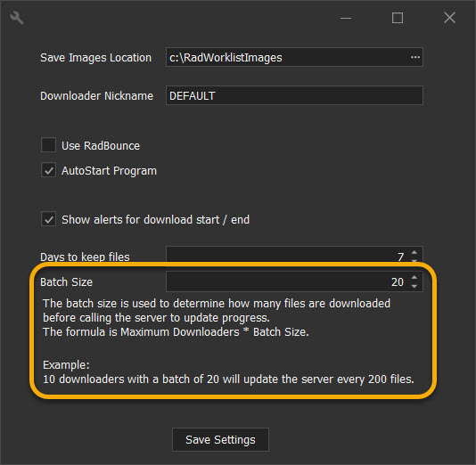The height and width of the screenshot is (465, 476).
Task: Click Save Settings button
Action: pyautogui.click(x=220, y=439)
